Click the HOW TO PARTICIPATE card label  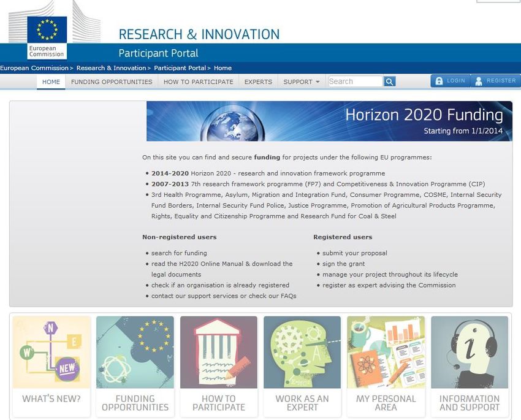(x=219, y=403)
